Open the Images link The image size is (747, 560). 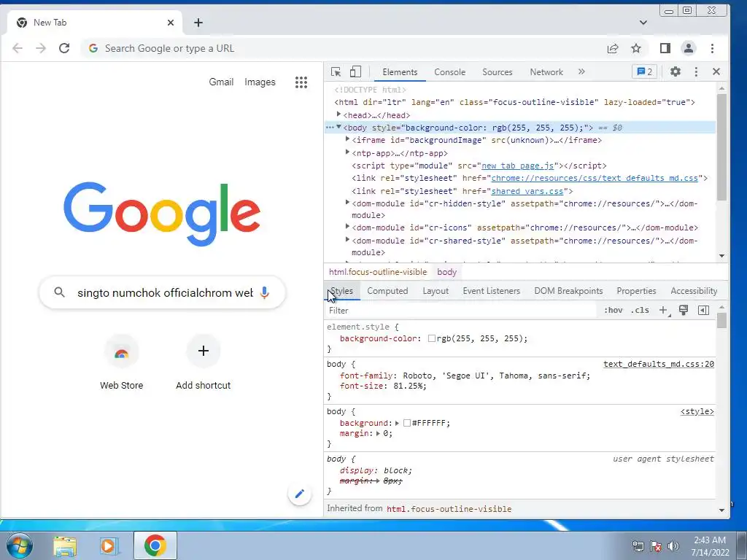(260, 82)
